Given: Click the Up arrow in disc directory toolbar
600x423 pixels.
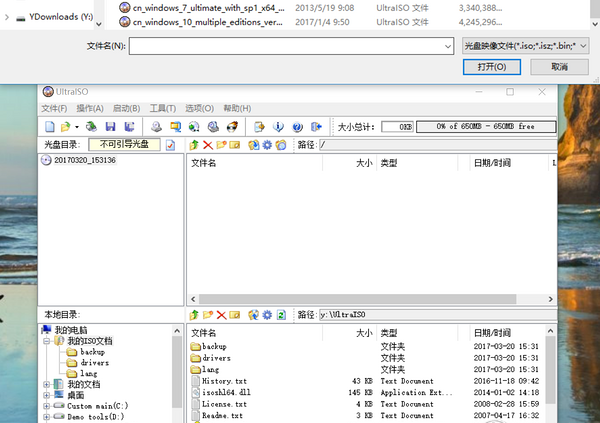Looking at the screenshot, I should pos(194,145).
